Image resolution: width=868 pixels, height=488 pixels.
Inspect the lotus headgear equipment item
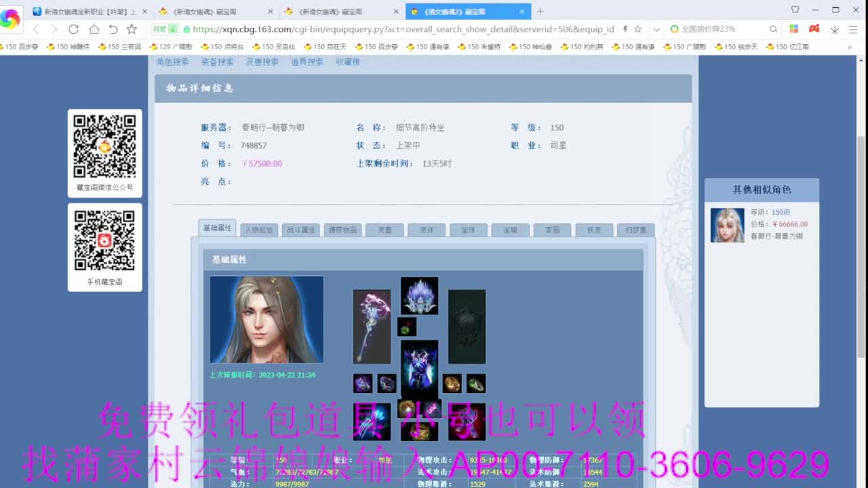(x=419, y=296)
